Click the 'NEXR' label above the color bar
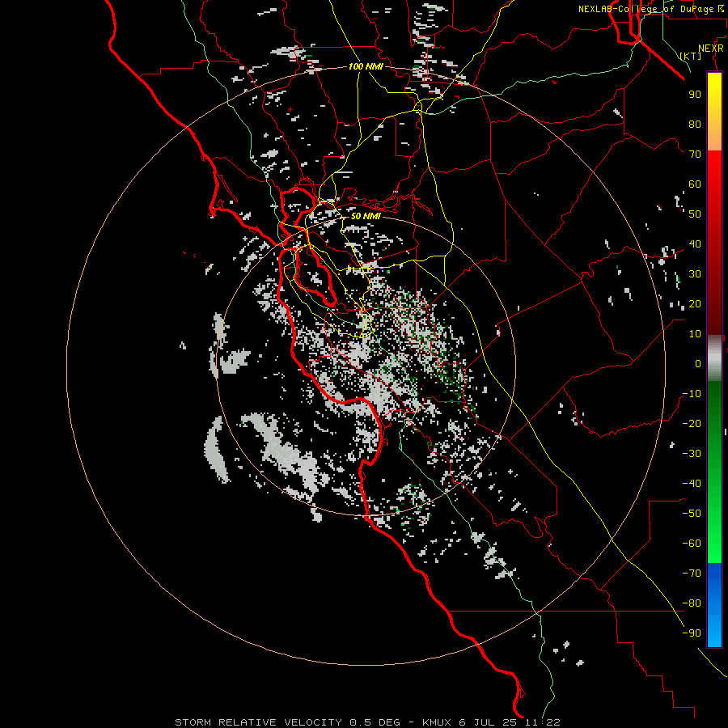This screenshot has width=728, height=728. (711, 49)
